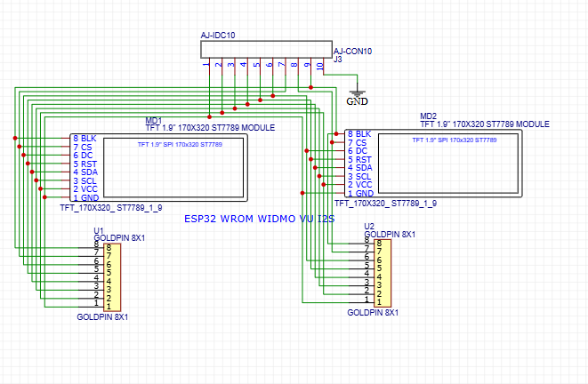Click MD2 pin label 5 RST
Viewport: 588px width, 384px height.
pos(359,160)
